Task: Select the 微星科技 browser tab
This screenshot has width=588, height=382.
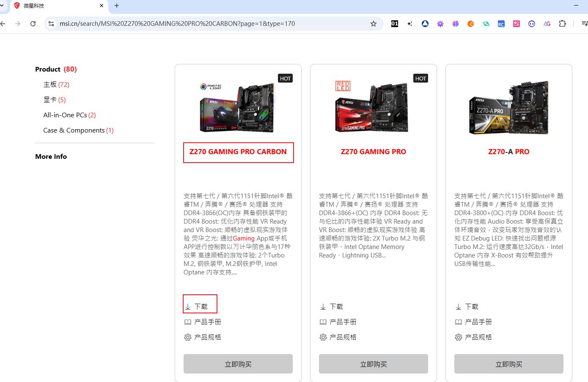Action: click(58, 6)
